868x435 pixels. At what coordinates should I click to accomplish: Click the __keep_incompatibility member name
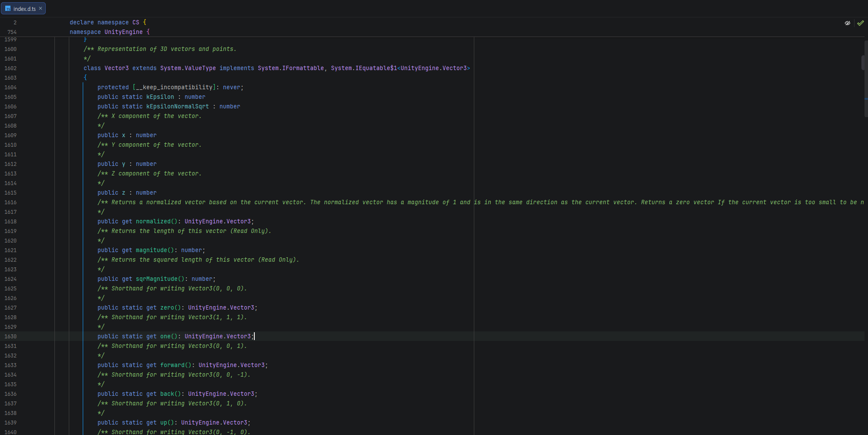[174, 88]
